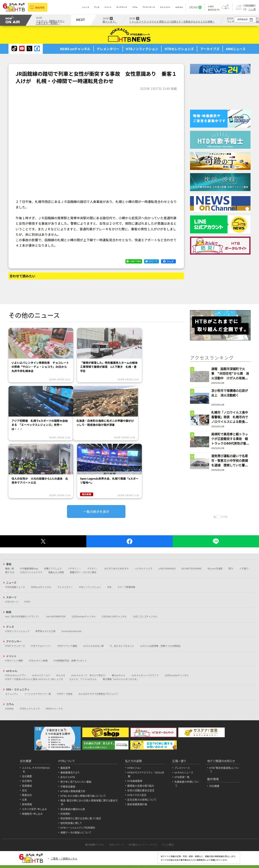Open the 字幕付きCM footer banner

click(57, 738)
